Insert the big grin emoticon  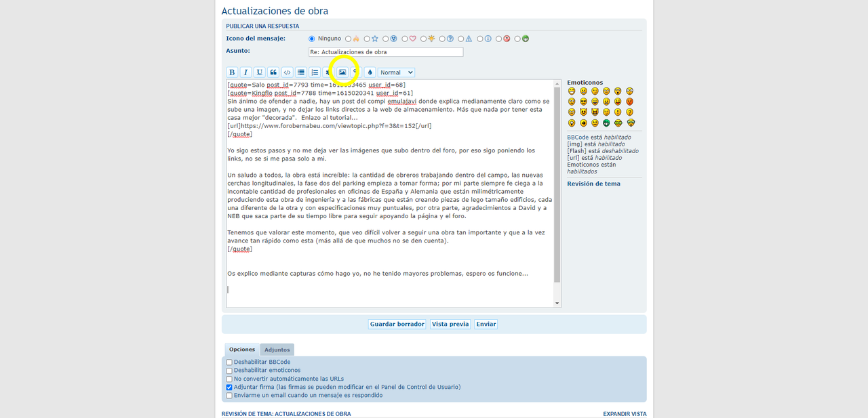click(572, 91)
